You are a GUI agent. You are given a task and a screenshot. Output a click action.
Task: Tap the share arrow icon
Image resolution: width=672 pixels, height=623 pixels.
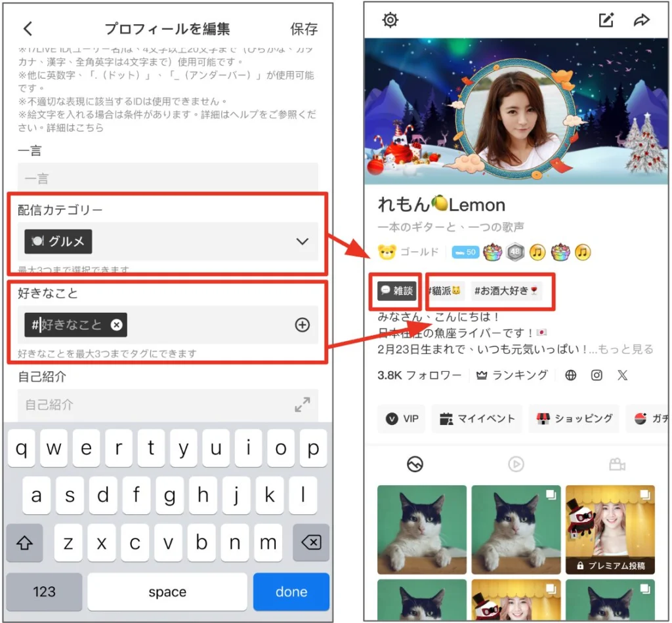tap(642, 20)
